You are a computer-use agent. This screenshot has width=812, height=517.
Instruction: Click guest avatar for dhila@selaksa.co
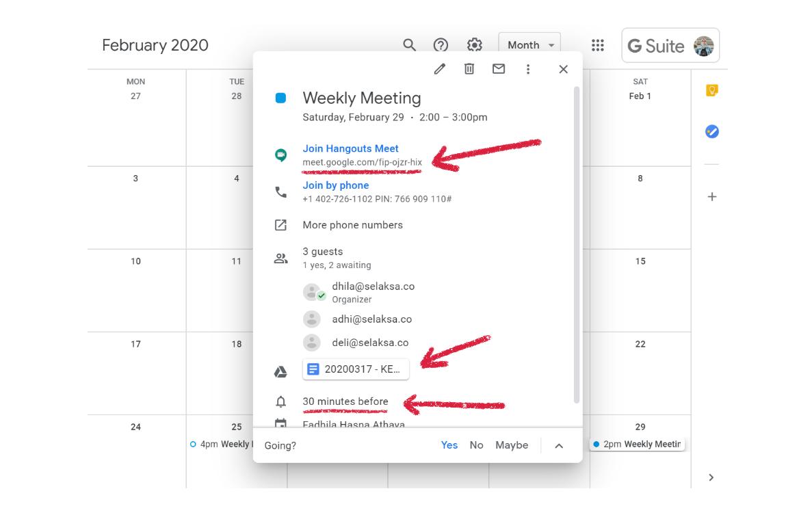312,293
